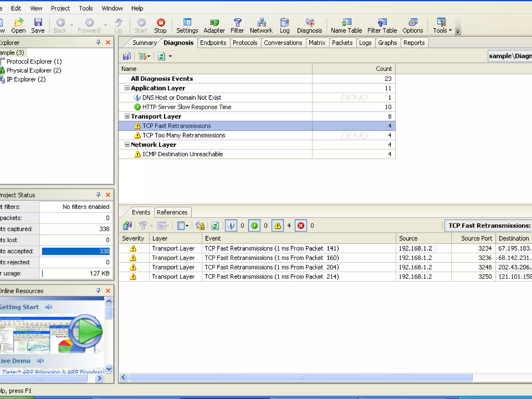This screenshot has width=532, height=399.
Task: Toggle the error severity filter button
Action: (x=301, y=225)
